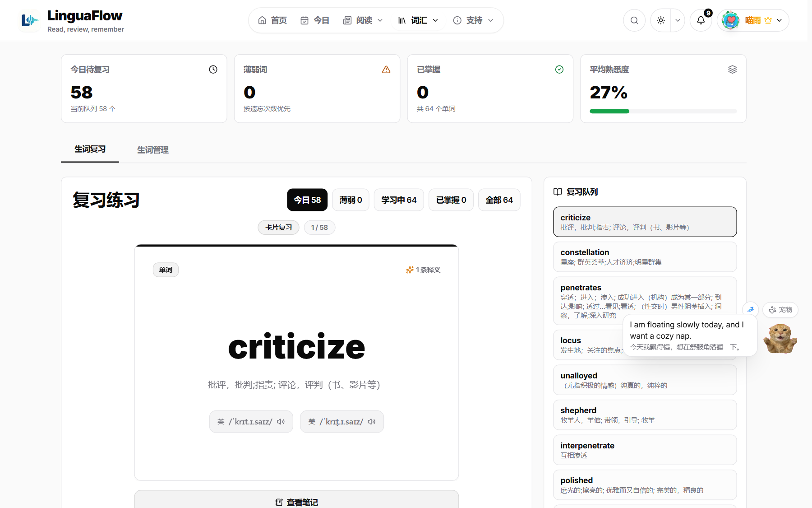812x508 pixels.
Task: Select unalloyed in the review queue
Action: pyautogui.click(x=645, y=380)
